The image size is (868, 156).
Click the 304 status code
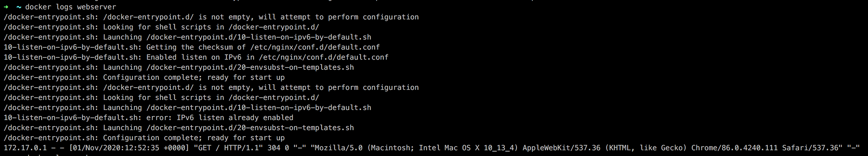pos(274,148)
